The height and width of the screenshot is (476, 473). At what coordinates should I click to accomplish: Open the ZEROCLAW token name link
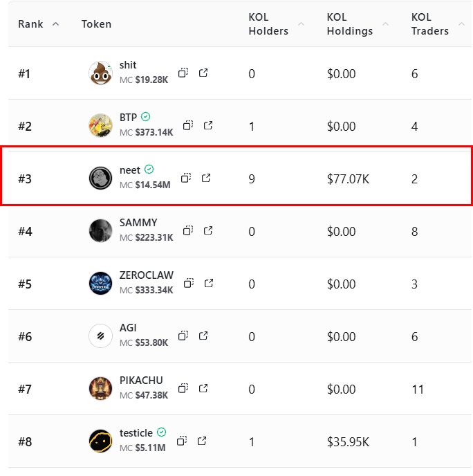click(x=147, y=275)
